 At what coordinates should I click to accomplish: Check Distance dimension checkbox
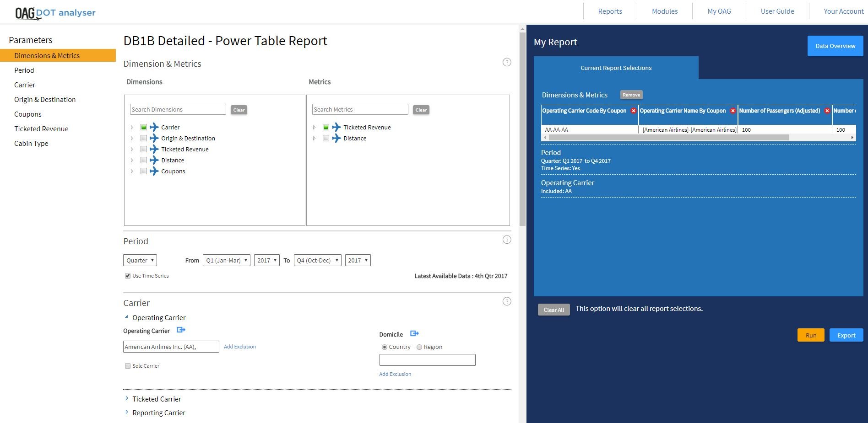[144, 160]
